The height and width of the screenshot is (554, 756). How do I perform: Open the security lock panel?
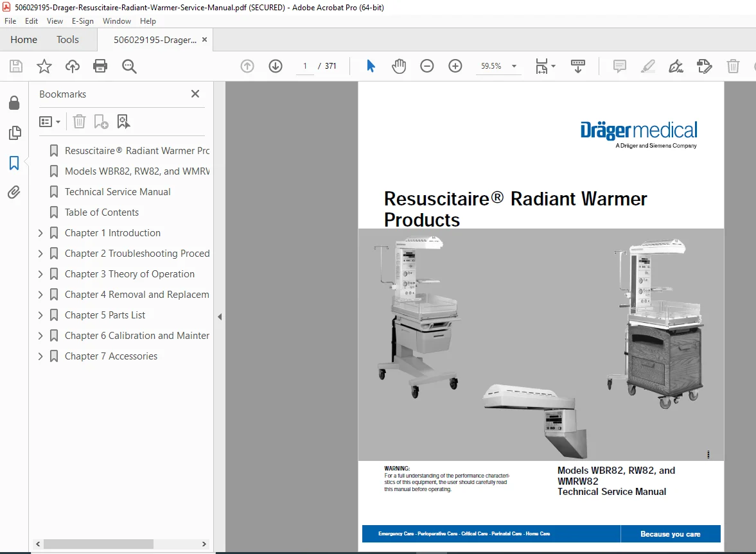click(15, 103)
